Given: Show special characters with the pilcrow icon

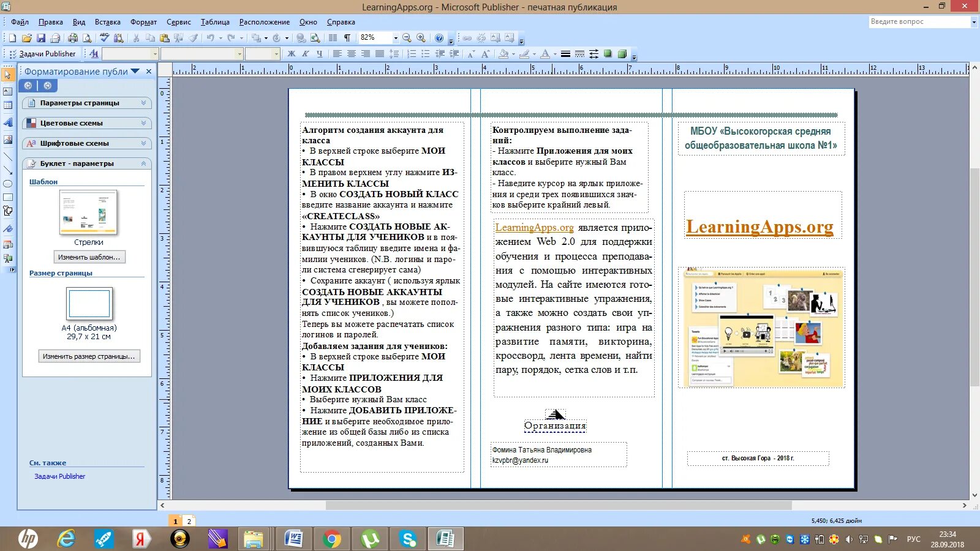Looking at the screenshot, I should point(347,38).
